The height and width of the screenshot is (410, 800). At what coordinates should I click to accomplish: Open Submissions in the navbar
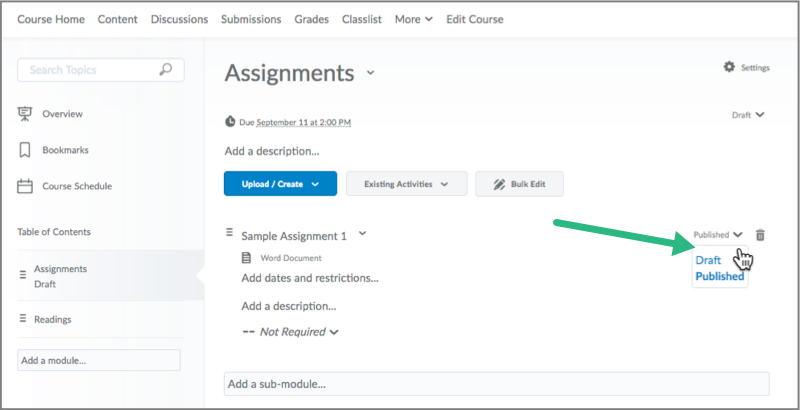(x=251, y=19)
